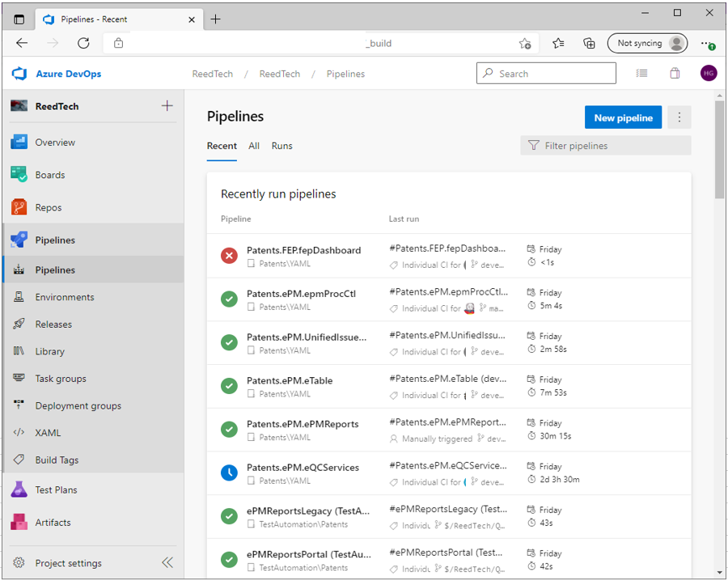Open more options menu beside New pipeline
Image resolution: width=728 pixels, height=581 pixels.
coord(679,117)
